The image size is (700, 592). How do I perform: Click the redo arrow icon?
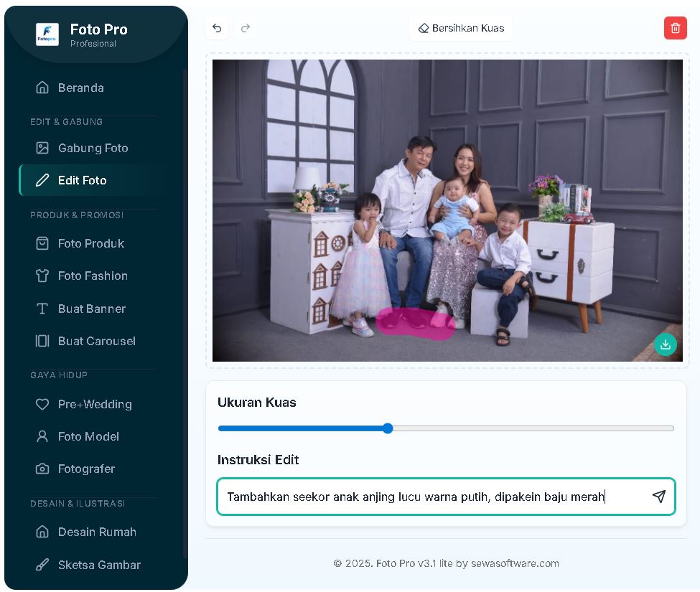pyautogui.click(x=246, y=28)
